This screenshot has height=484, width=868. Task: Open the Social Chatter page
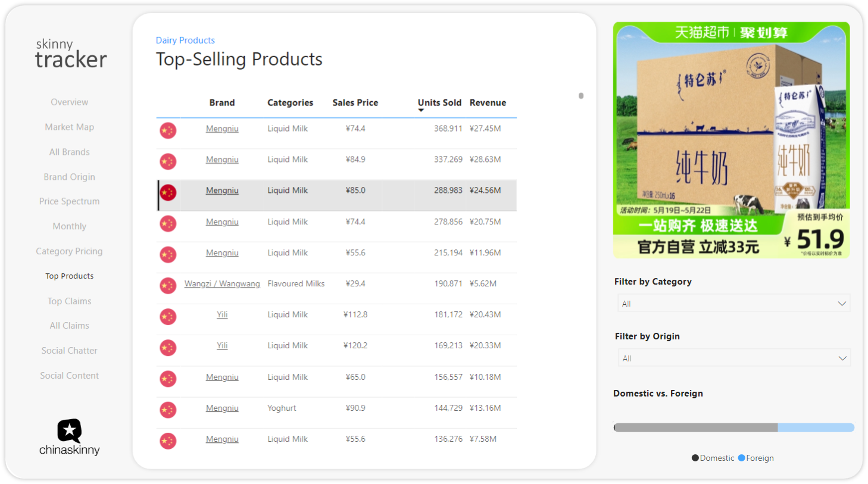[69, 351]
